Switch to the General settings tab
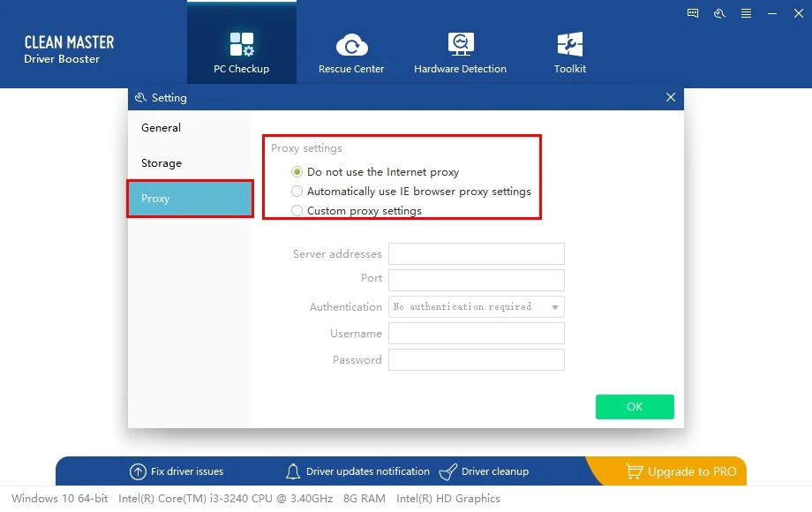Image resolution: width=812 pixels, height=512 pixels. pyautogui.click(x=162, y=128)
